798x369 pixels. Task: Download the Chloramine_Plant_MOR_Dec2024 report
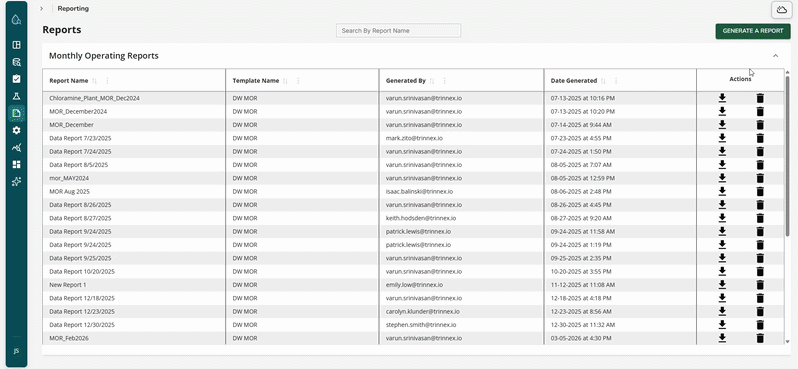click(722, 98)
